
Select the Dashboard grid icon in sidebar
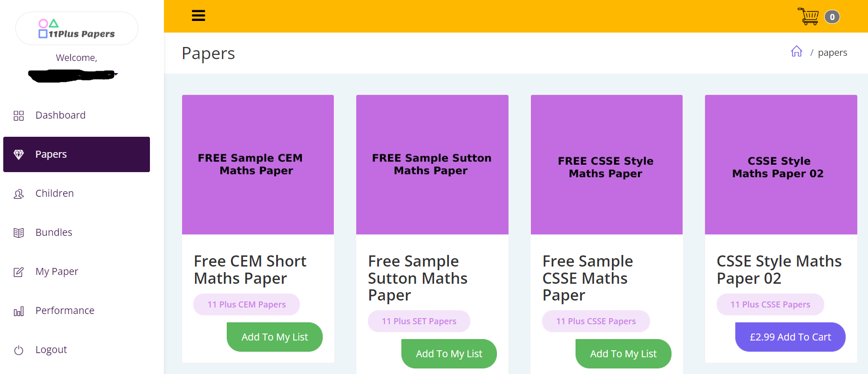coord(19,115)
